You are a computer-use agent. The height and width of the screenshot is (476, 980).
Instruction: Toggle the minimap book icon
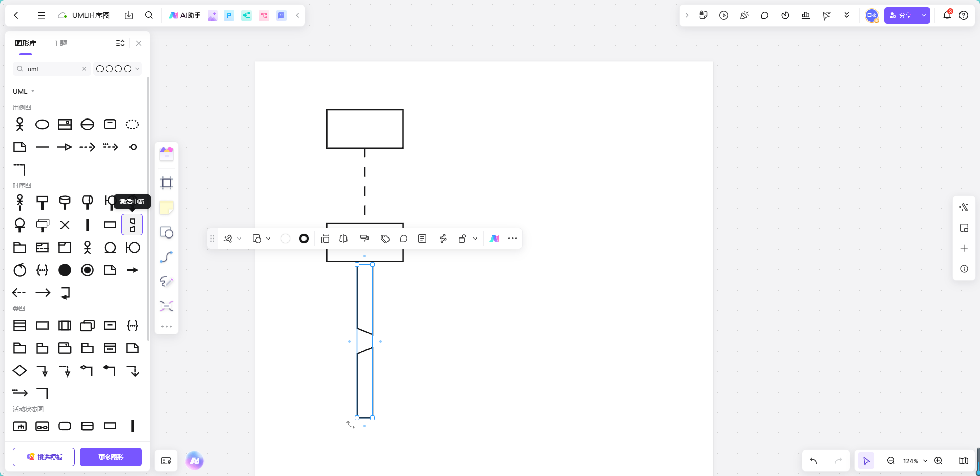click(964, 461)
